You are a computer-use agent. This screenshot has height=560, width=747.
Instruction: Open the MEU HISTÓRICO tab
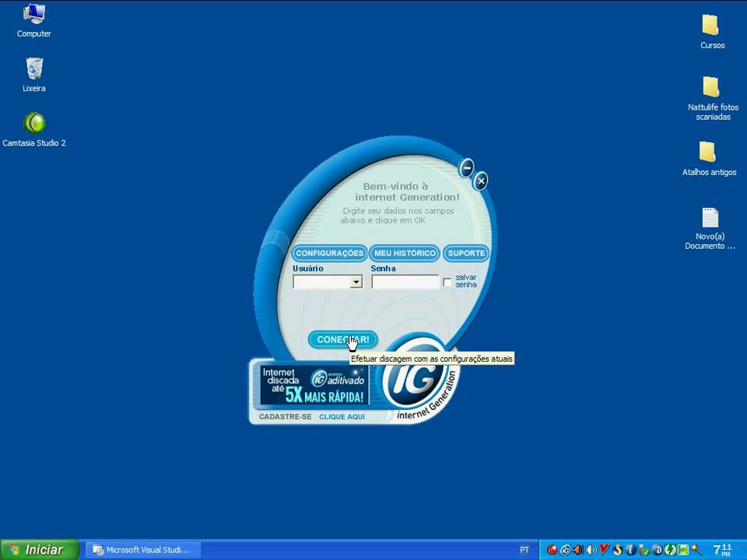click(x=405, y=254)
